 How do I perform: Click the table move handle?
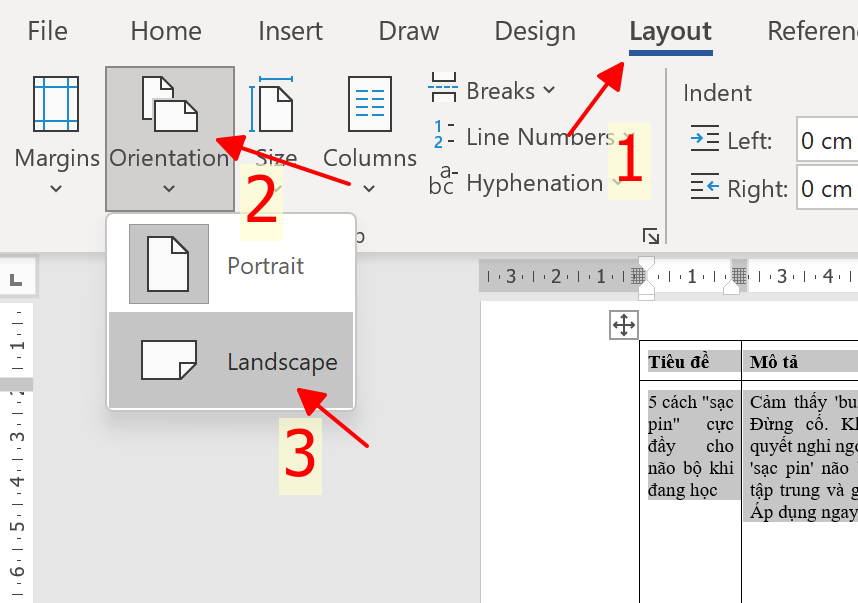(623, 325)
